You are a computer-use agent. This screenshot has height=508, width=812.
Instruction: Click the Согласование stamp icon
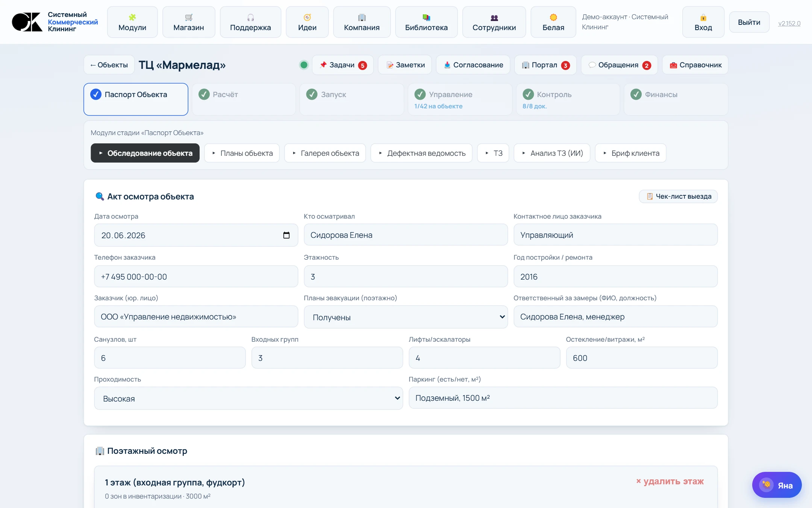click(x=447, y=65)
